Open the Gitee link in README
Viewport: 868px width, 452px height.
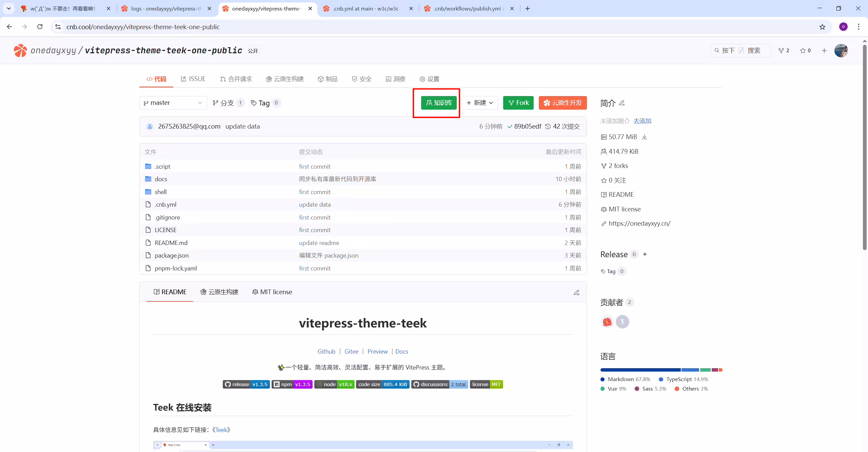[x=351, y=352]
